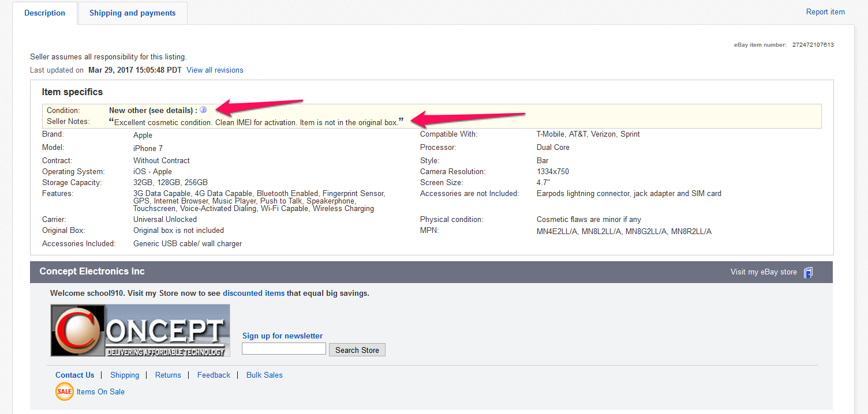Switch to the Description tab
The height and width of the screenshot is (414, 868).
click(44, 13)
